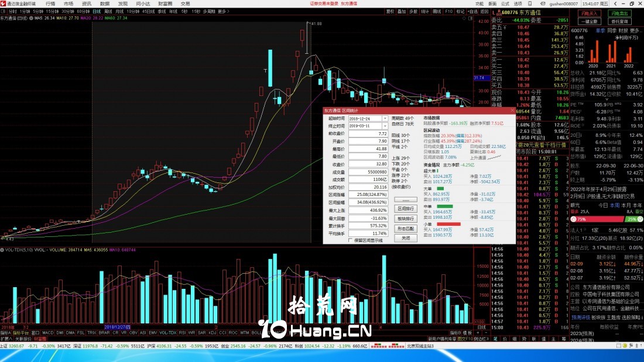Click the 日线 label under volume axis
Image resolution: width=644 pixels, height=362 pixels.
point(481,327)
